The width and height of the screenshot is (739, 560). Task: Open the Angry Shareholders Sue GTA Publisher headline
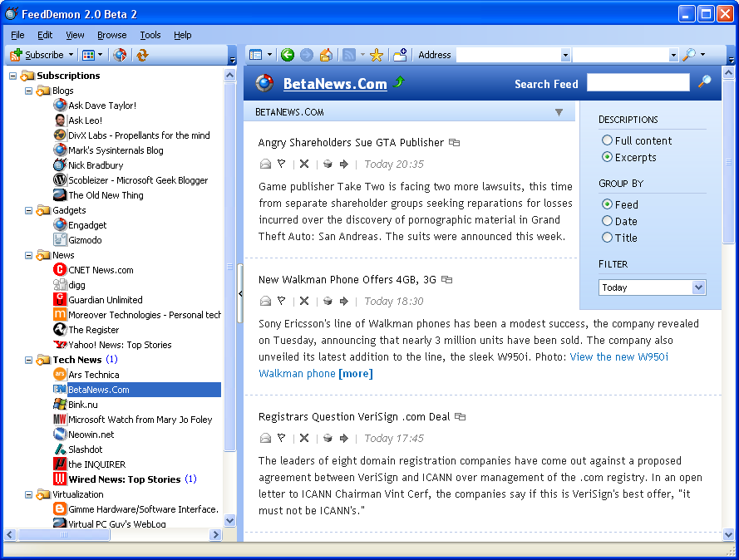351,142
